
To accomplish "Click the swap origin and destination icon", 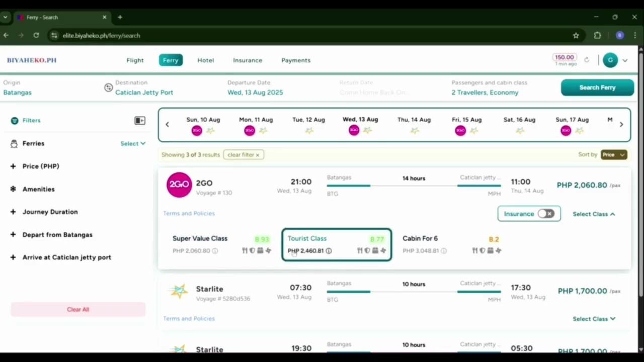I will pos(109,87).
